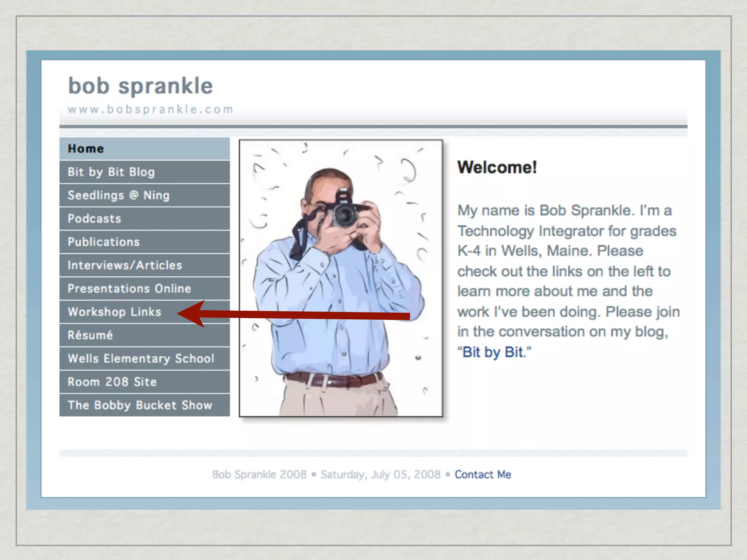The height and width of the screenshot is (560, 747).
Task: Go to Seedlings @ Ning
Action: pyautogui.click(x=119, y=195)
